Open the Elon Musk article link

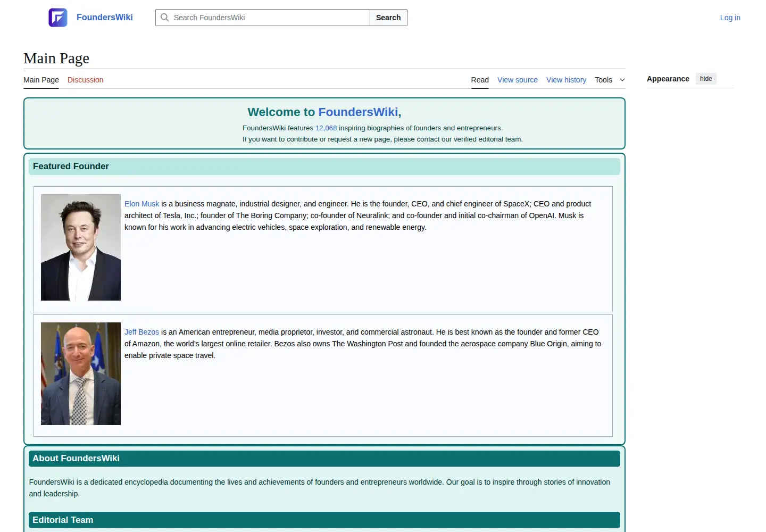[141, 204]
